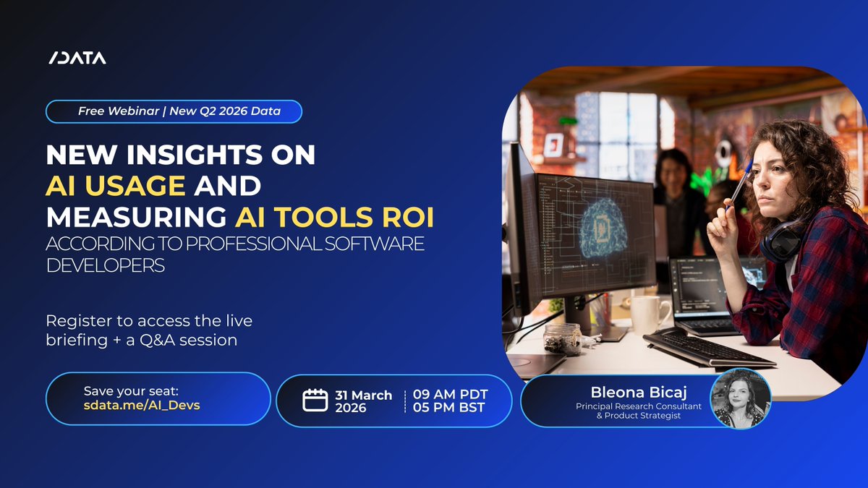This screenshot has height=488, width=868.
Task: Click the yellow 'AI USAGE' headline text
Action: [116, 185]
